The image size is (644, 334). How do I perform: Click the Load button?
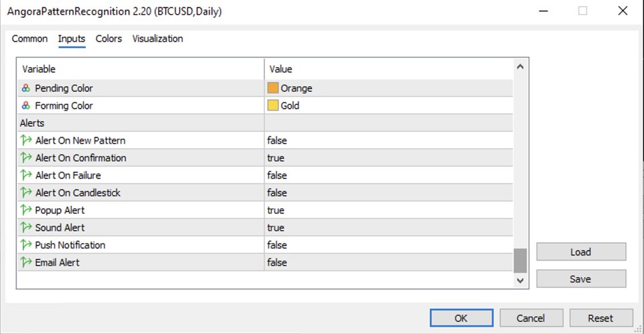pyautogui.click(x=581, y=252)
